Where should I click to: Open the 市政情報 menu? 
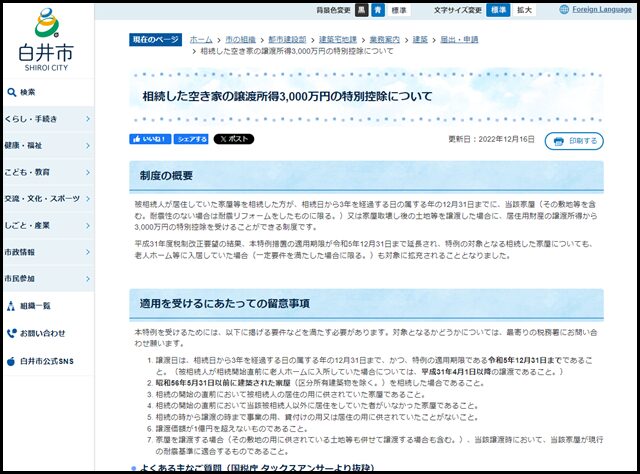tap(48, 252)
